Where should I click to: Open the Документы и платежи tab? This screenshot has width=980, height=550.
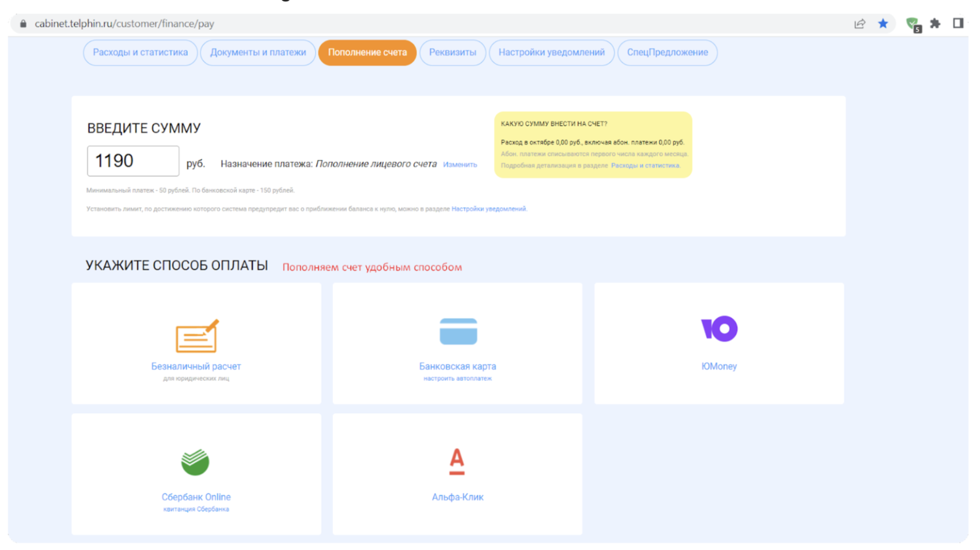258,52
